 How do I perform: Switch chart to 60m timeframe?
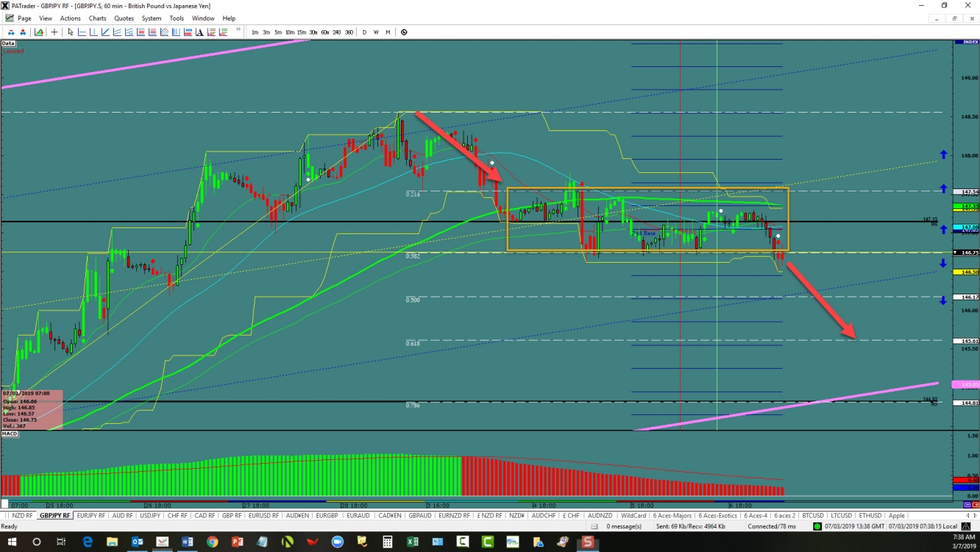point(325,32)
